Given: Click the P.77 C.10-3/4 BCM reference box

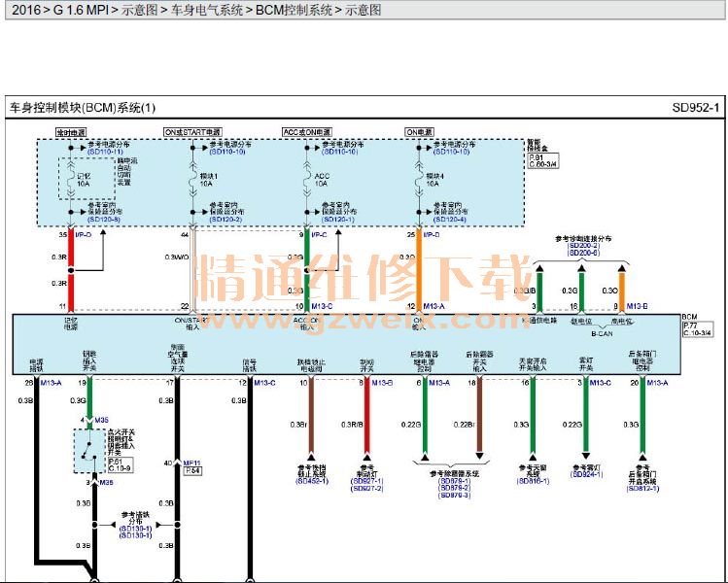Looking at the screenshot, I should [698, 329].
